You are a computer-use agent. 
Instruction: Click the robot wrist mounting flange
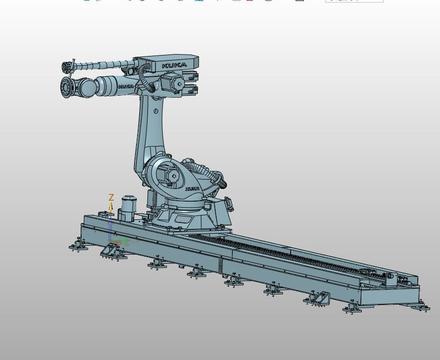66,87
